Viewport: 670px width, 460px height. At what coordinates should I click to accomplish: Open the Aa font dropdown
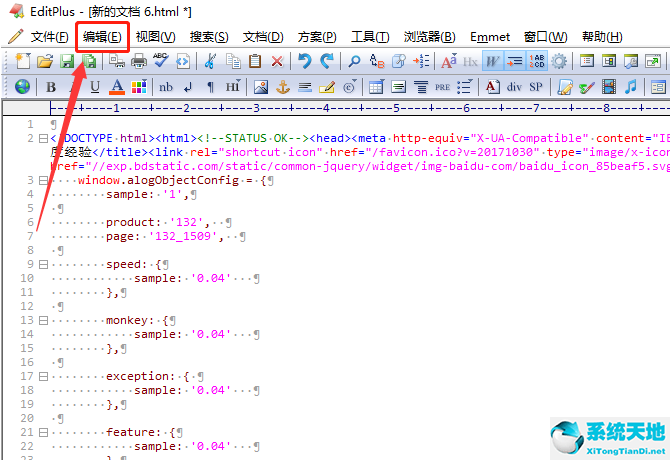point(449,62)
